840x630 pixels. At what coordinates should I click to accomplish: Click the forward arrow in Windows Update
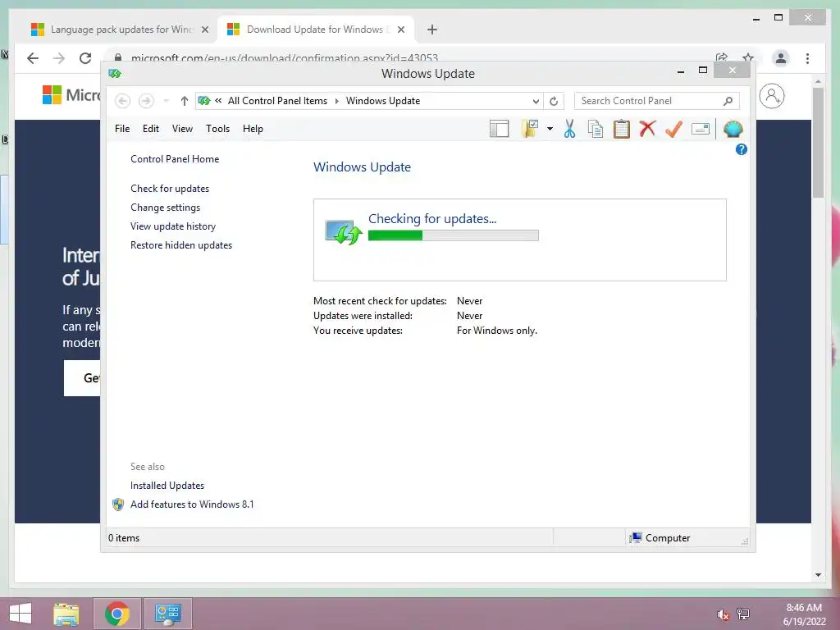146,101
